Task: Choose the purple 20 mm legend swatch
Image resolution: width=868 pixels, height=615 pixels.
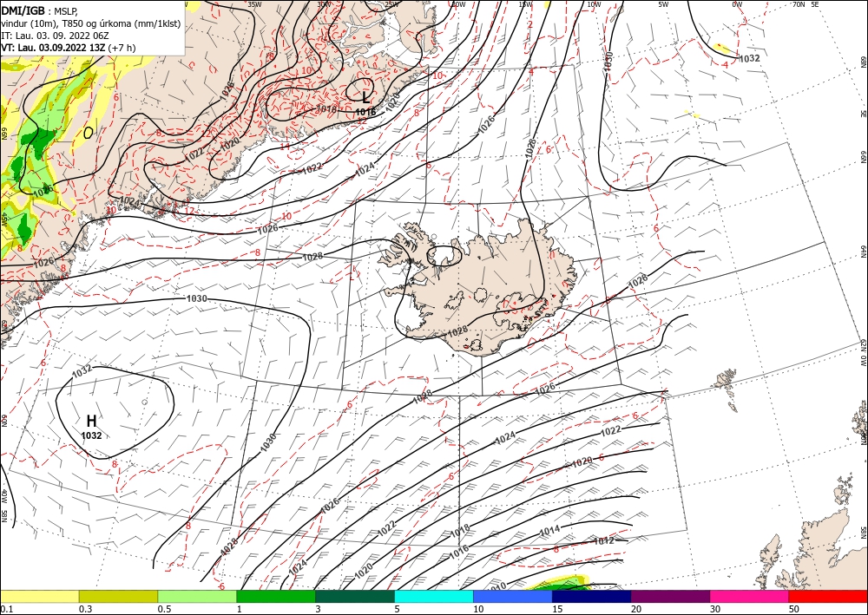Action: tap(670, 596)
